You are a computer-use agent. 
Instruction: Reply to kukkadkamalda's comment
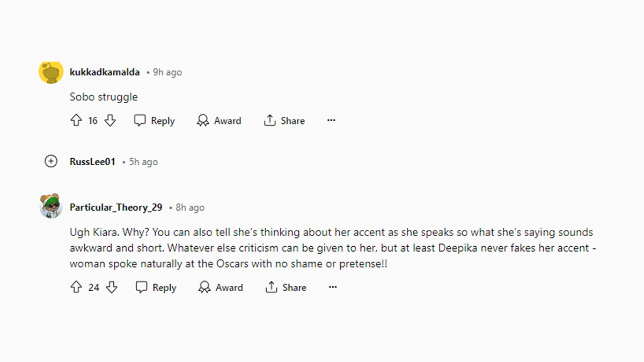click(155, 121)
